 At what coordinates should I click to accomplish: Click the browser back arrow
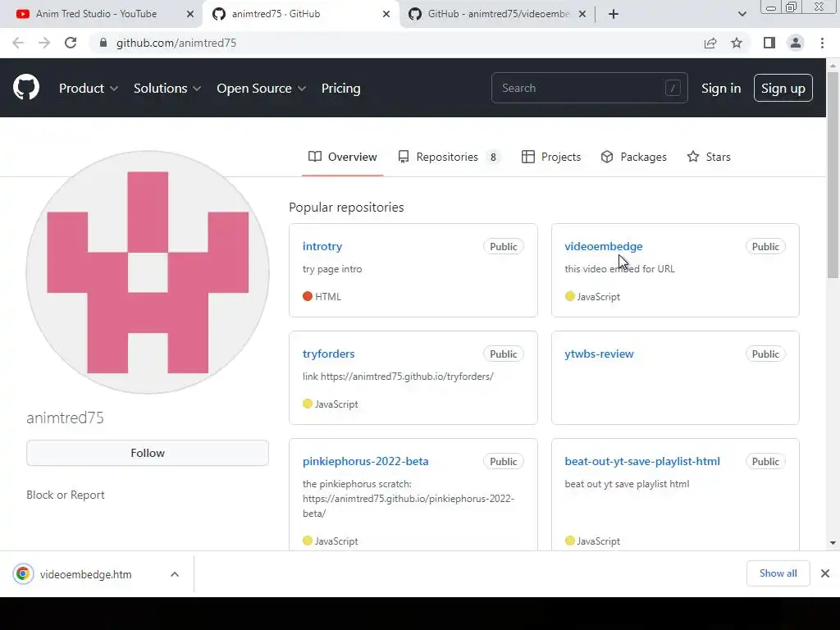click(x=18, y=43)
